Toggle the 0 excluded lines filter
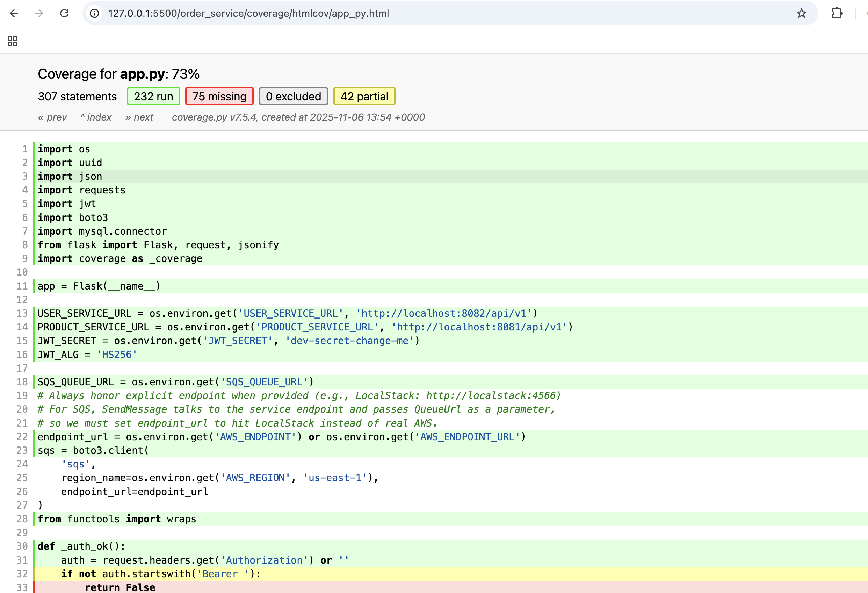Viewport: 868px width, 593px height. click(x=293, y=96)
